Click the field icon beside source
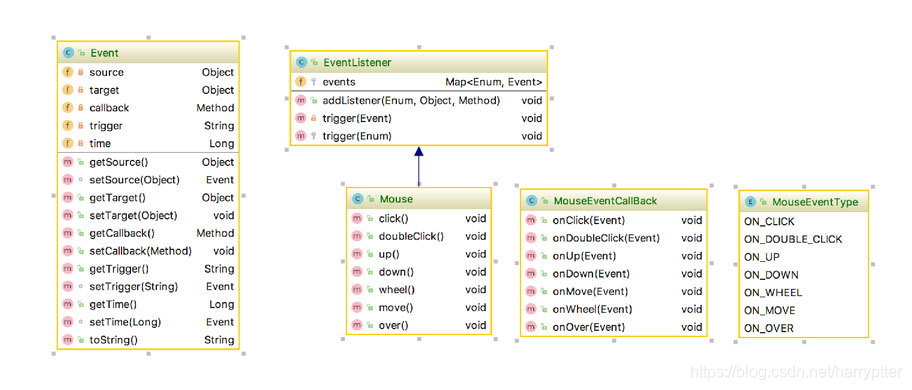The image size is (912, 390). (x=67, y=72)
